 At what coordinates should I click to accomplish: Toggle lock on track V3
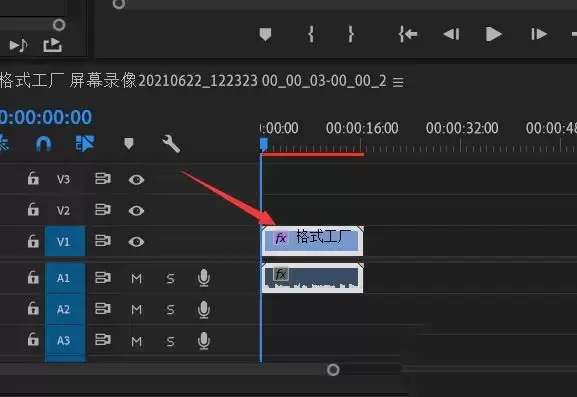point(33,178)
